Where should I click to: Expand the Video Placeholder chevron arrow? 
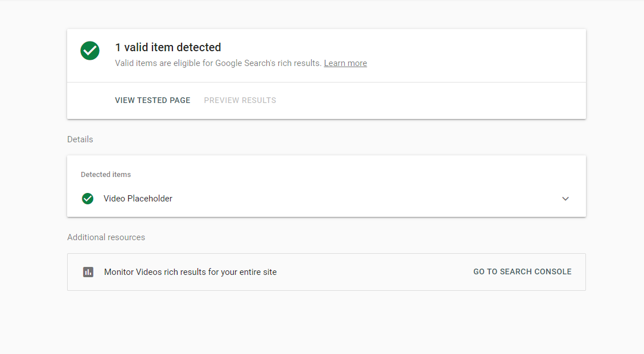click(565, 199)
